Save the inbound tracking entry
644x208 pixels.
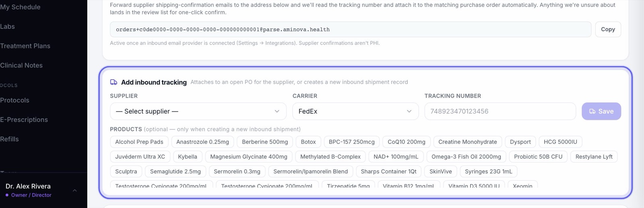click(x=601, y=111)
